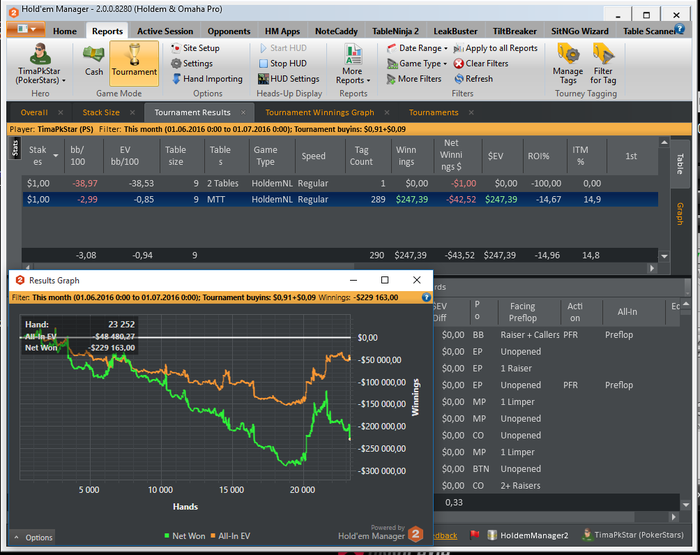Image resolution: width=700 pixels, height=555 pixels.
Task: Click the red flag status icon
Action: 474,535
